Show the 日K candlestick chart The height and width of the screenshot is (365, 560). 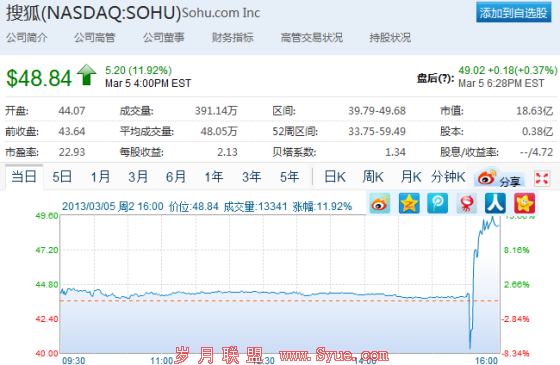point(335,177)
